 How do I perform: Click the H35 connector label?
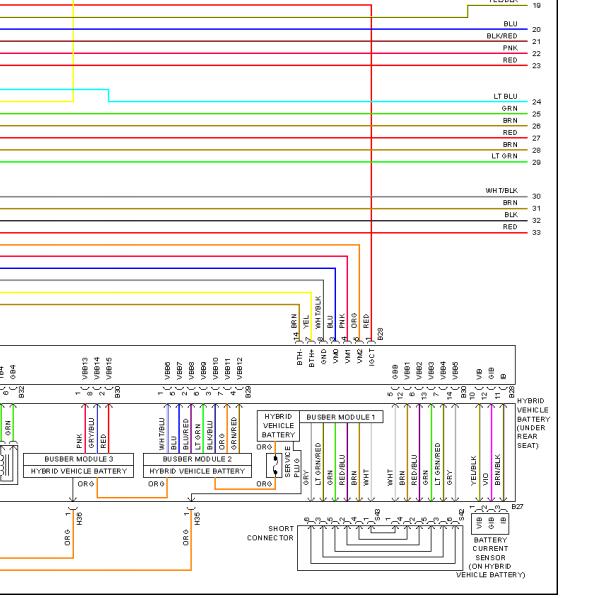coord(197,519)
